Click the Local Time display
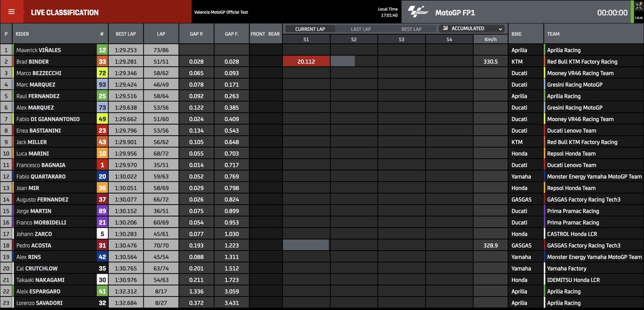 pyautogui.click(x=387, y=12)
